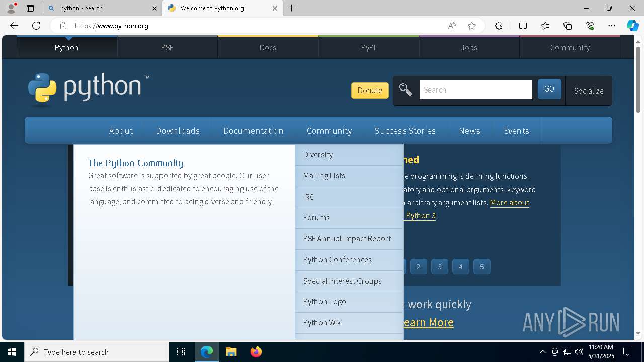
Task: Go to slide 3 of carousel
Action: pos(439,267)
